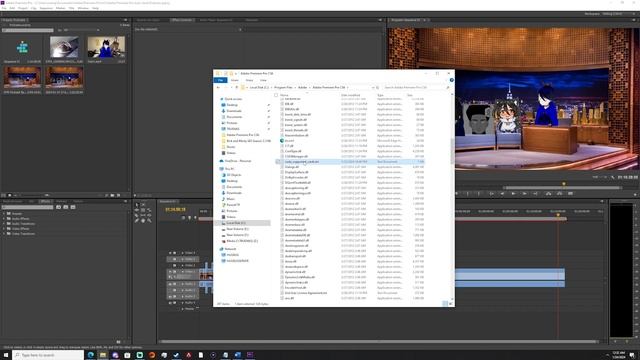Expand the Master track header
Screen dimensions: 640x360
(x=182, y=309)
